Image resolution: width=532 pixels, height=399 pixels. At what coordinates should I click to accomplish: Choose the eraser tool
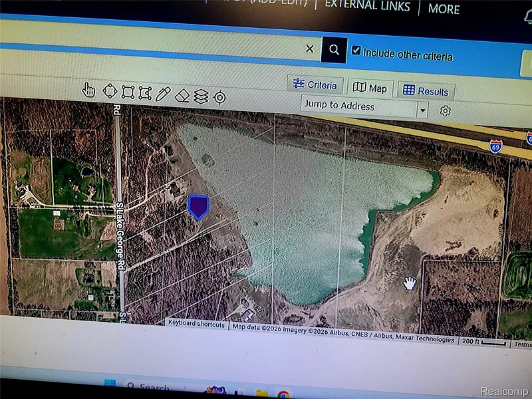(182, 95)
